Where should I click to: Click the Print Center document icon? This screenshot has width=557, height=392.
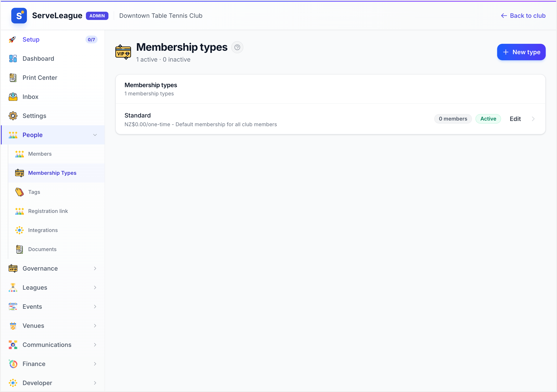coord(13,78)
